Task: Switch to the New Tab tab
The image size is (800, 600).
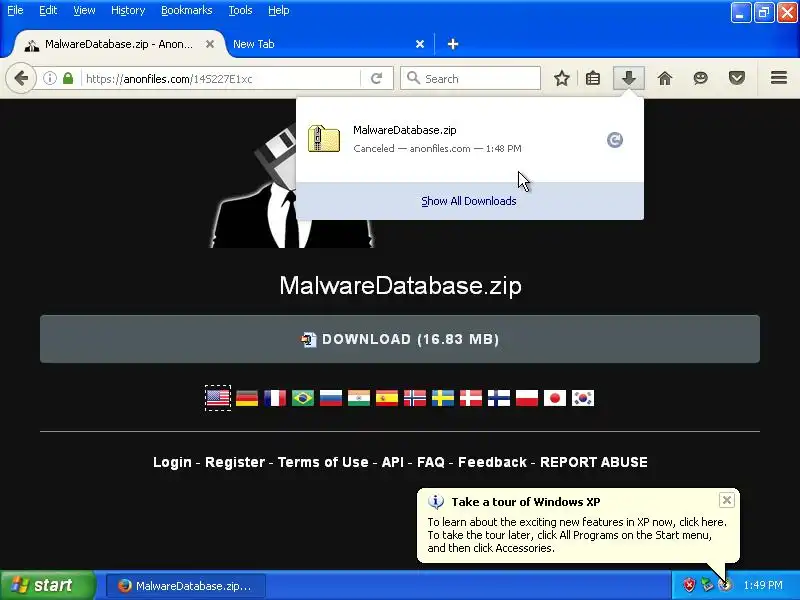Action: click(x=329, y=44)
